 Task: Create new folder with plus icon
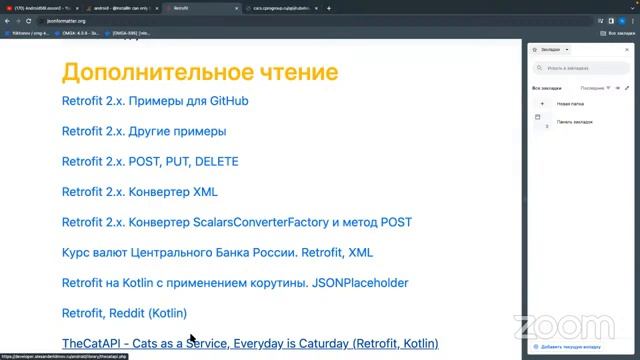pos(542,104)
